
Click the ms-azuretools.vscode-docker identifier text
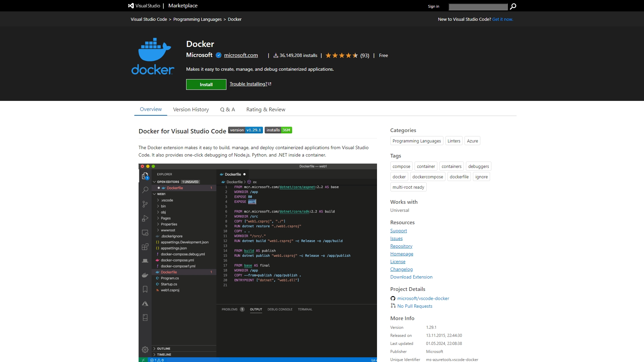click(452, 360)
